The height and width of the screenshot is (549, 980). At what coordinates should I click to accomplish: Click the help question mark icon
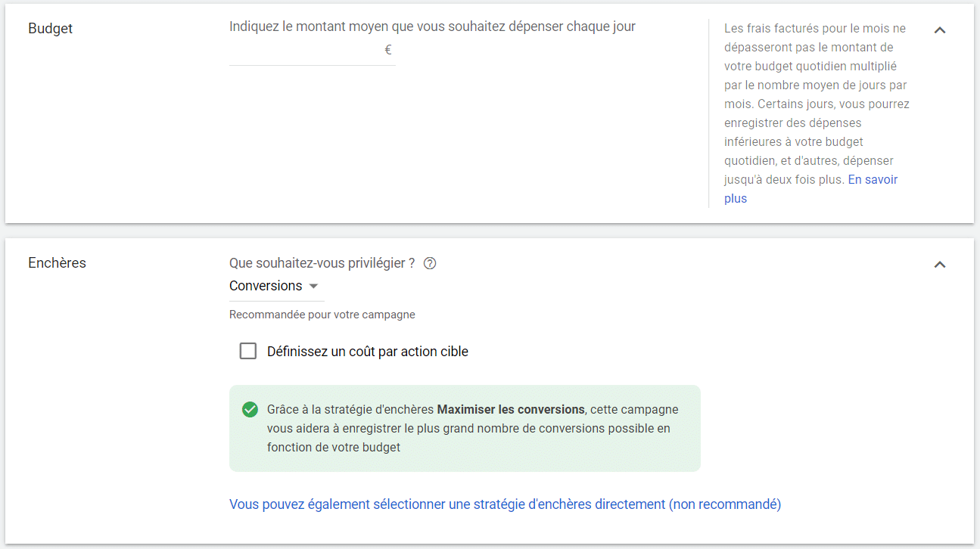click(x=430, y=263)
